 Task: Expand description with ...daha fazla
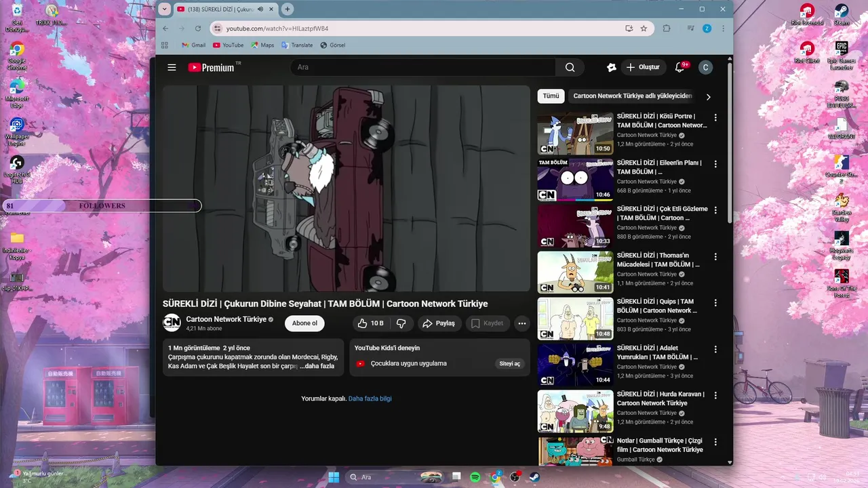tap(317, 366)
